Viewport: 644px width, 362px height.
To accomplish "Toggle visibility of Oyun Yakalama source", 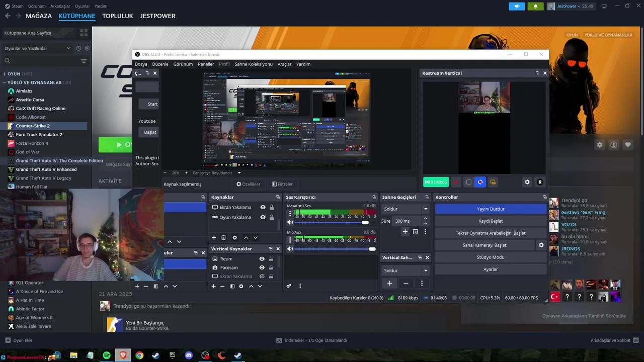I will [x=263, y=217].
